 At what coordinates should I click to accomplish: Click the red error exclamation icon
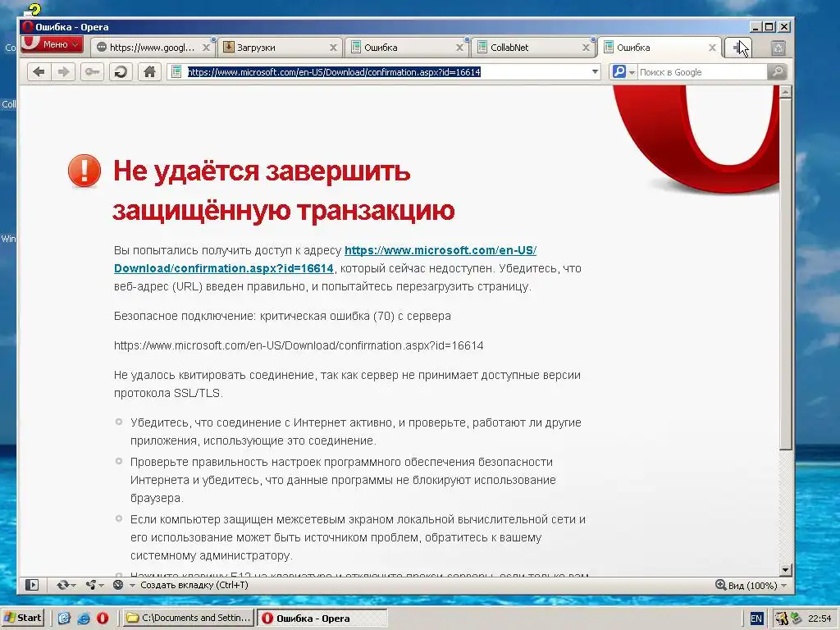coord(84,171)
